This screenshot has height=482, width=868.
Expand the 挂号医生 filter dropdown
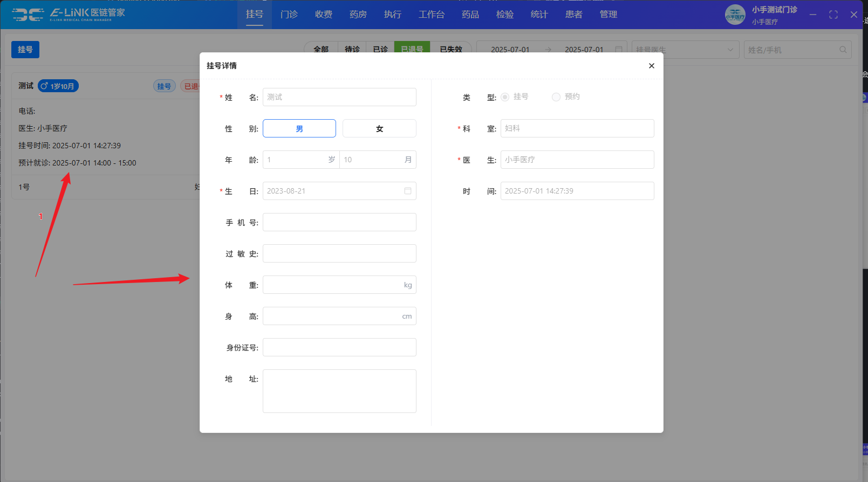(x=685, y=50)
